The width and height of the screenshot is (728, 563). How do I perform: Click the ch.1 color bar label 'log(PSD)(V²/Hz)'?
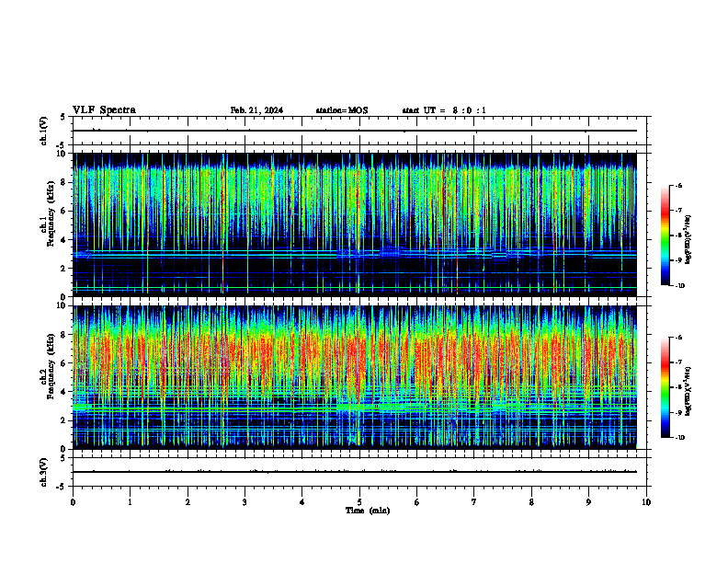click(x=688, y=240)
